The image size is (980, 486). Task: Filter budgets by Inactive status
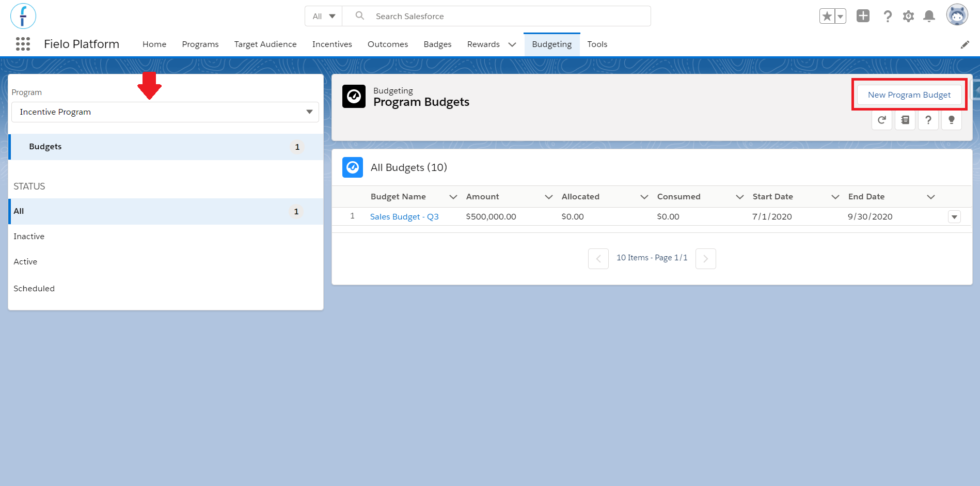[x=29, y=237]
